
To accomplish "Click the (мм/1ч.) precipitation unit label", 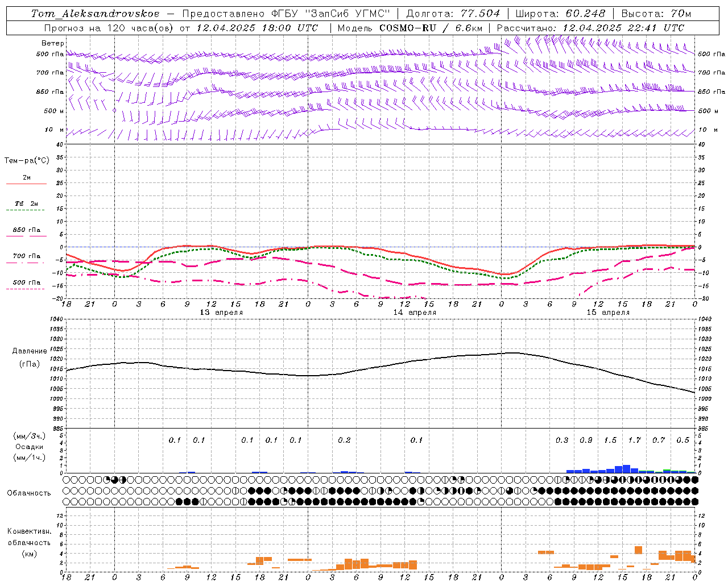I will 29,458.
